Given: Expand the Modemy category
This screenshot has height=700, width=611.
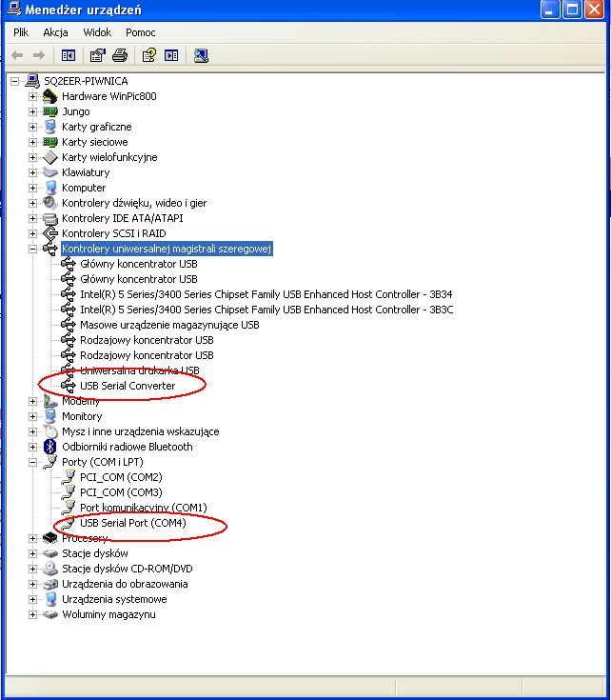Looking at the screenshot, I should [33, 401].
